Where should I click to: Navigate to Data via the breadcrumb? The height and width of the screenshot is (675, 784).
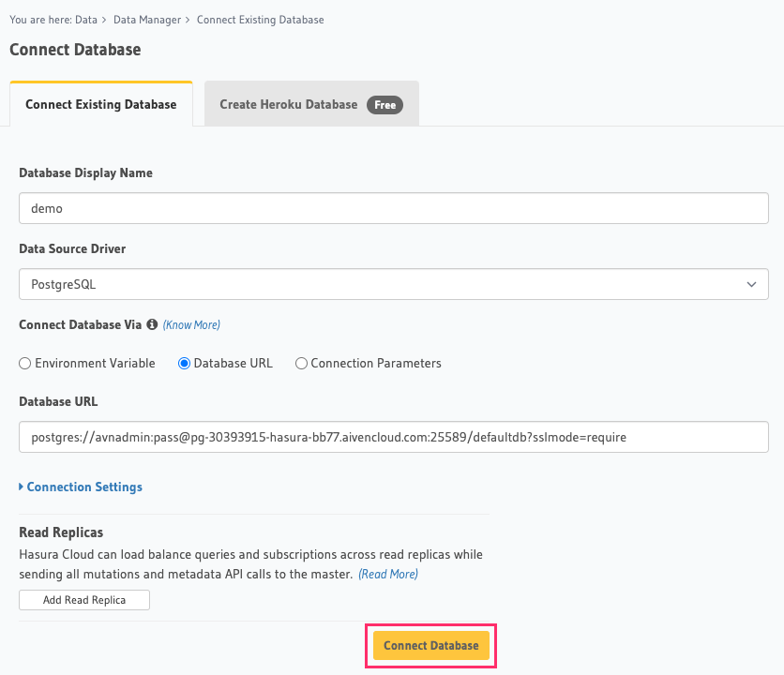click(89, 19)
